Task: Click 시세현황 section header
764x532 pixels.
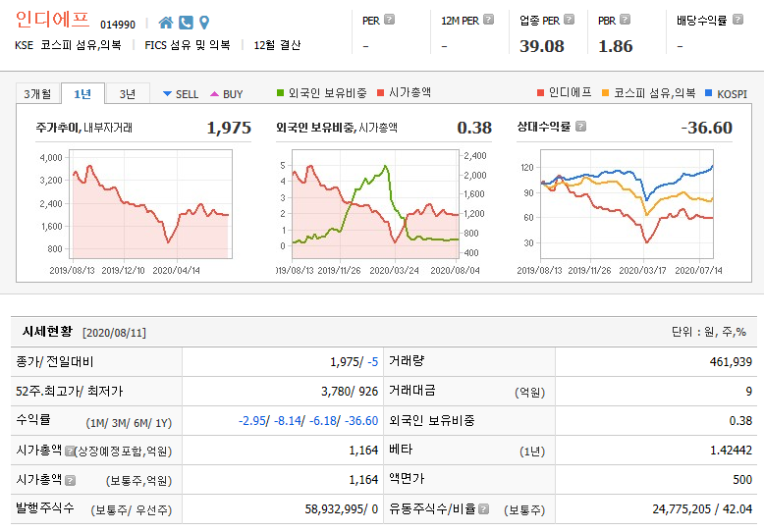Action: point(47,332)
